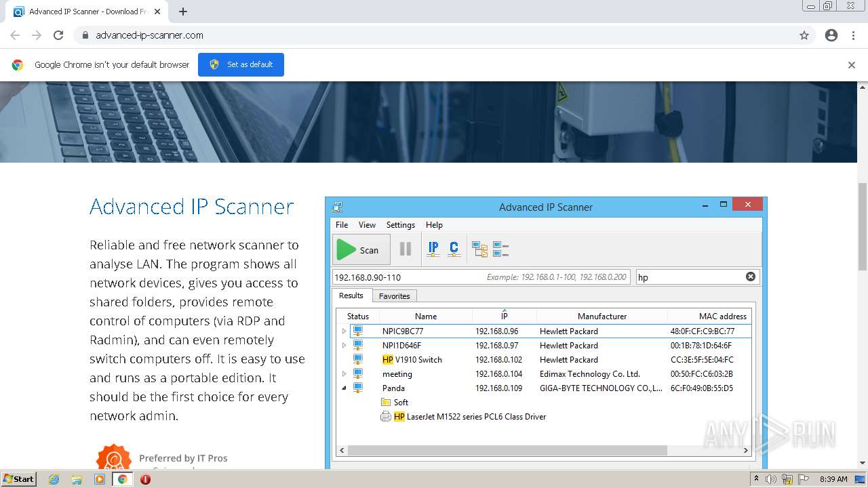Dismiss the default browser notification bar
The width and height of the screenshot is (868, 488).
click(x=852, y=65)
